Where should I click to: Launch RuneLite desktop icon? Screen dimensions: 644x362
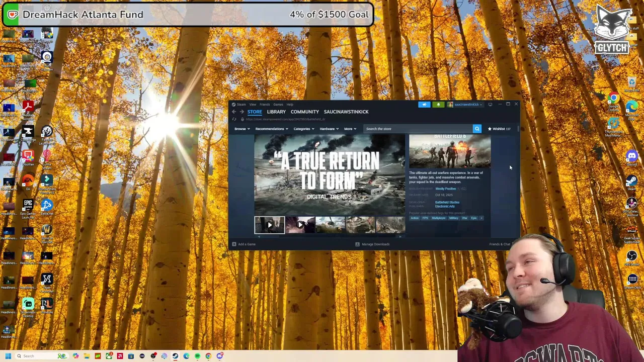point(47,304)
